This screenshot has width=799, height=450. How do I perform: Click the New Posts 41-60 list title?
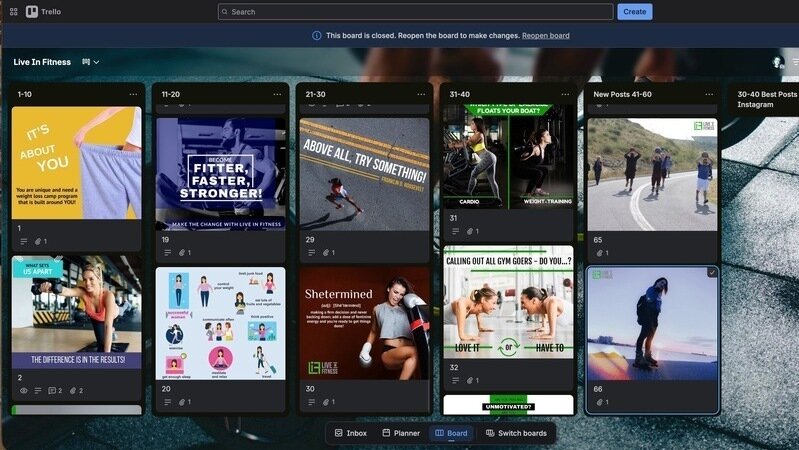tap(622, 94)
